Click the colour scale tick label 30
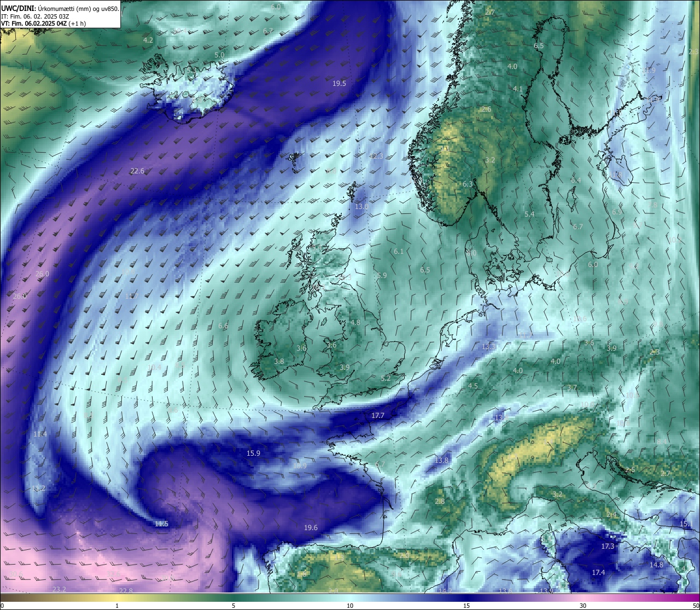 pos(583,606)
